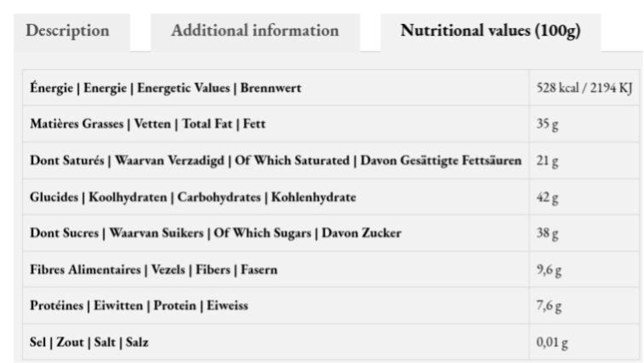Viewport: 644px width, 363px height.
Task: Select Nutritional values (100g) tab
Action: 491,31
